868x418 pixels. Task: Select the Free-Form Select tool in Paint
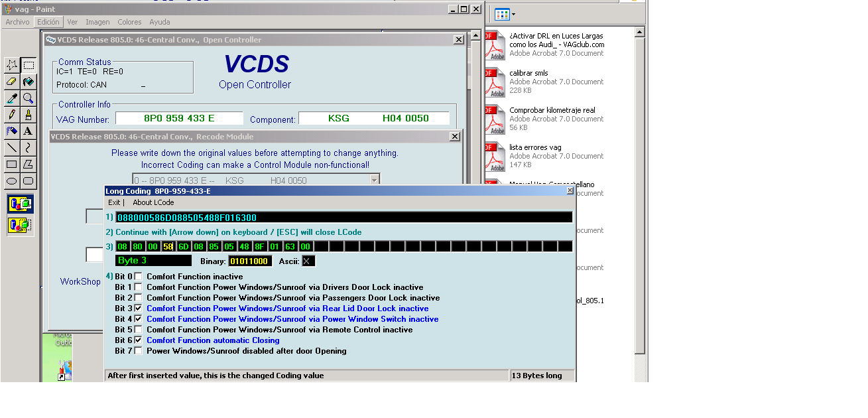[x=12, y=65]
